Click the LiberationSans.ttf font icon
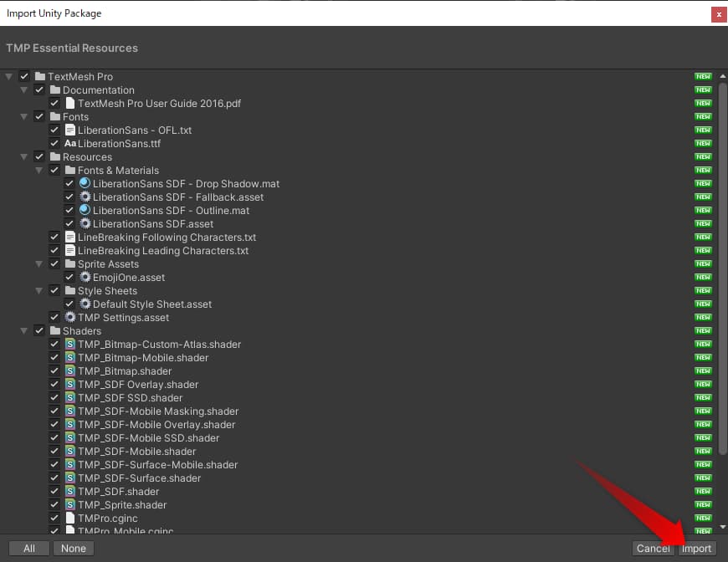The width and height of the screenshot is (728, 562). (70, 144)
